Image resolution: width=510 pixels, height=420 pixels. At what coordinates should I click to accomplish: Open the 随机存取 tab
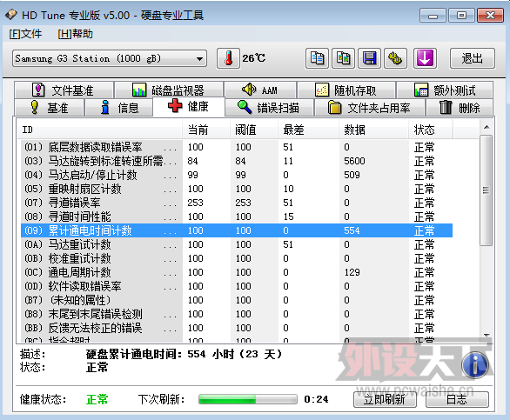click(x=346, y=90)
